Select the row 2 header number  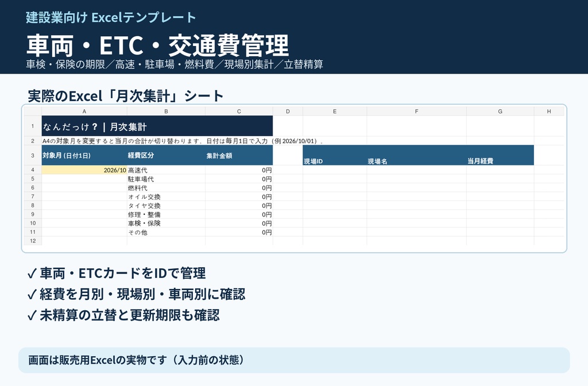pyautogui.click(x=33, y=141)
